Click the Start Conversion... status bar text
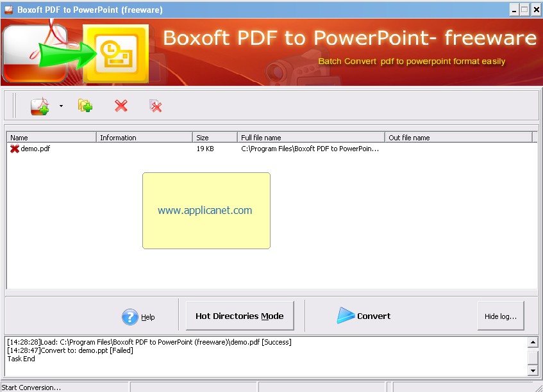Viewport: 543px width, 392px height. 31,388
